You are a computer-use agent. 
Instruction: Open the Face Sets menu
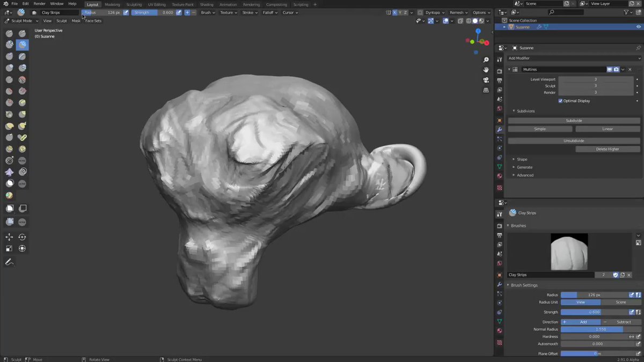click(93, 21)
